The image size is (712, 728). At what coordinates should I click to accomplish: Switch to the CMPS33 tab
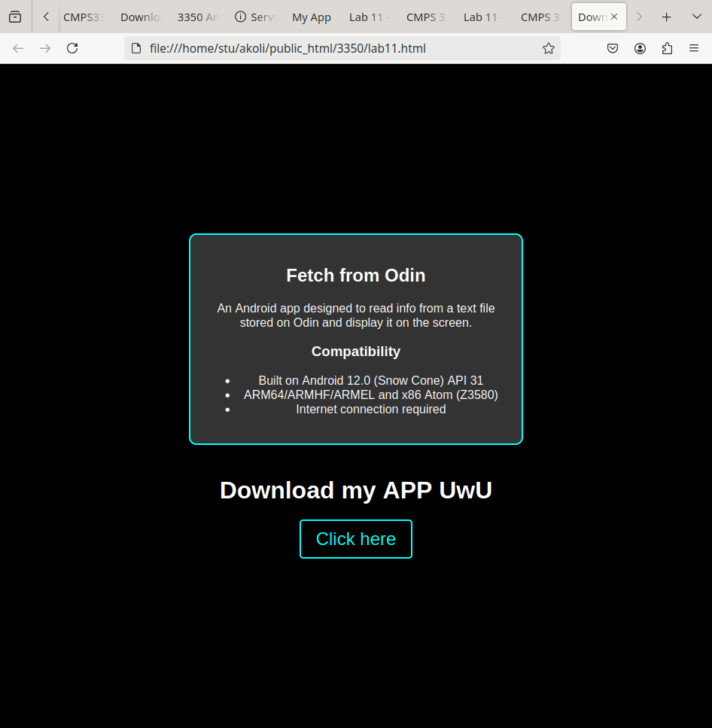tap(84, 17)
